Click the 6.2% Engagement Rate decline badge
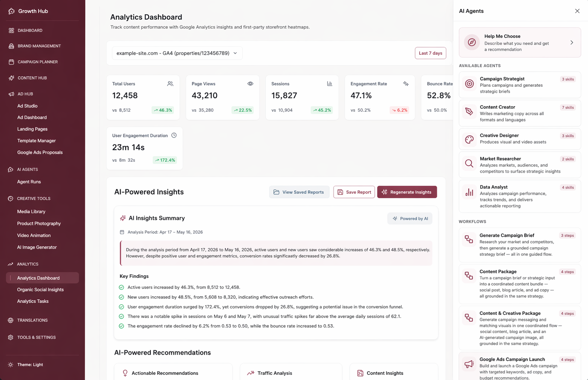588x380 pixels. [x=400, y=110]
